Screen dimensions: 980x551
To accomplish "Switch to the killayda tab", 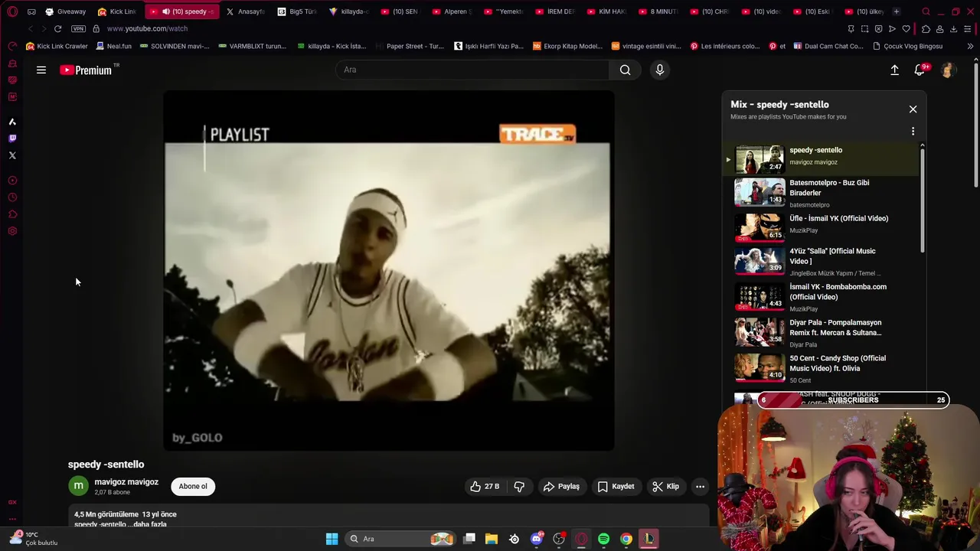I will 349,11.
